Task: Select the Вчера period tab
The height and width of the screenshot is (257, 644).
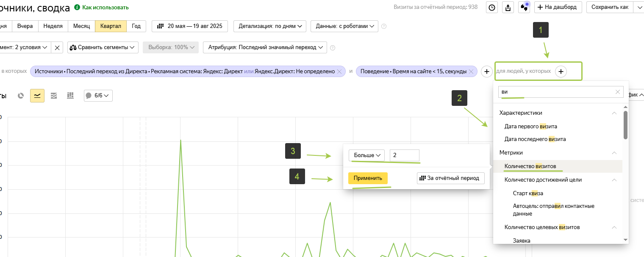Action: 25,26
